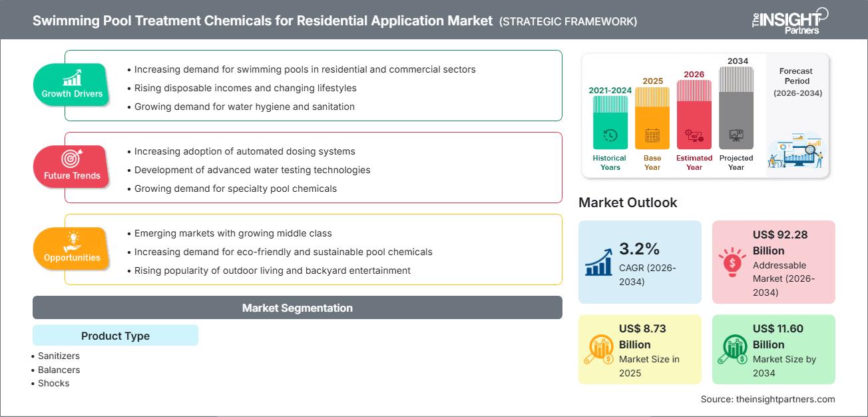This screenshot has height=417, width=868.
Task: Click the red 2026 Estimated Year bar
Action: click(694, 113)
